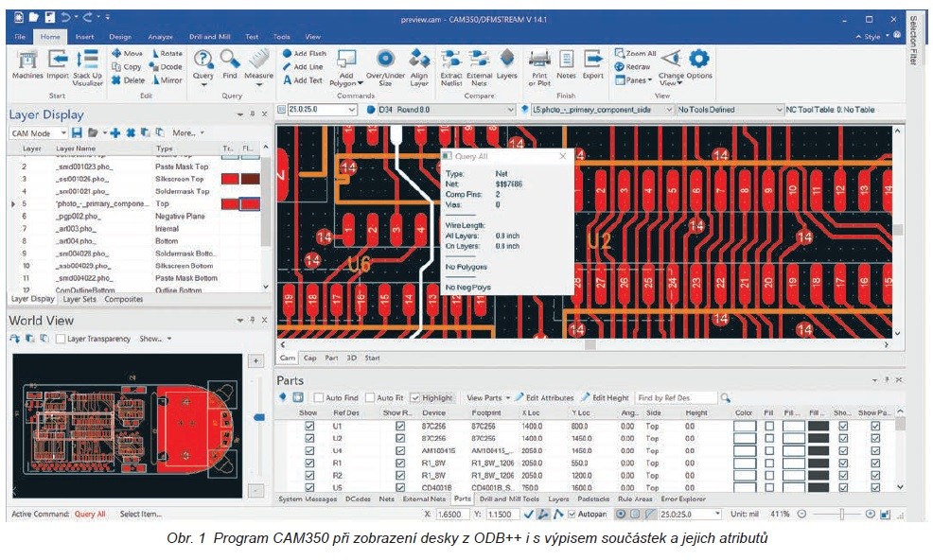Select the Measure tool

click(259, 66)
